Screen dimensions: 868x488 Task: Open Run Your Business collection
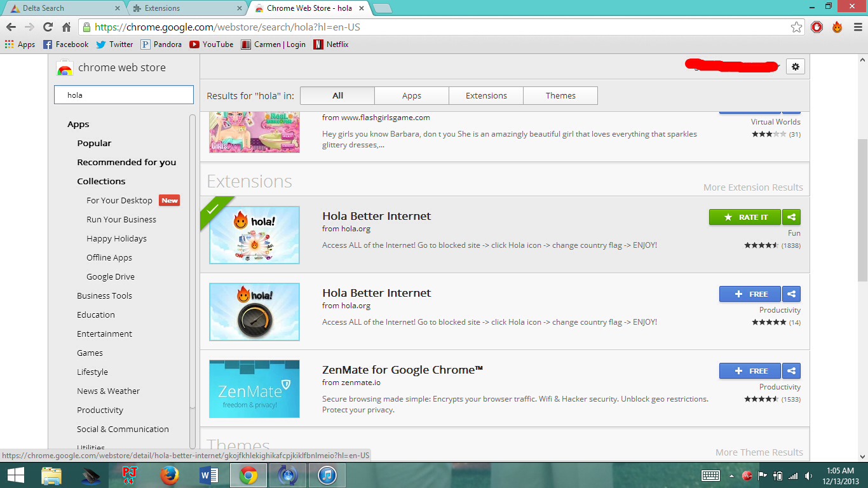point(121,219)
